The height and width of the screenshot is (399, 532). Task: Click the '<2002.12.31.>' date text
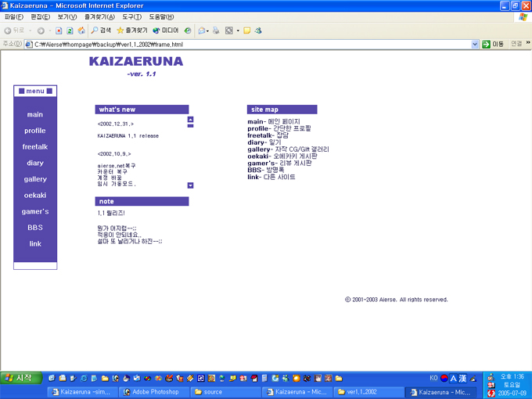116,124
